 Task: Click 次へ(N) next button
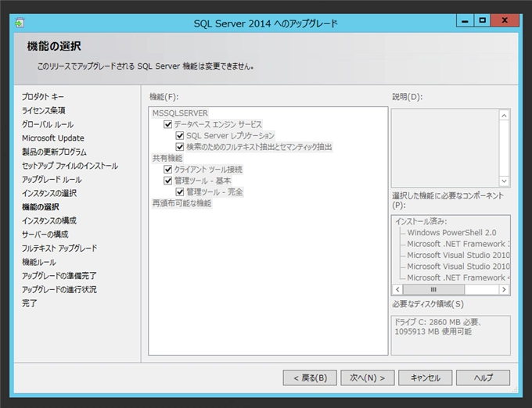[368, 378]
